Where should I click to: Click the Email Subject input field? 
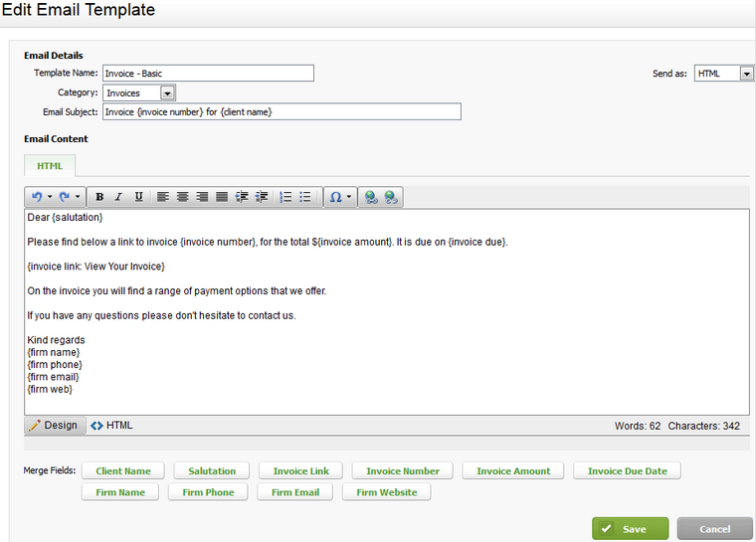[x=282, y=112]
